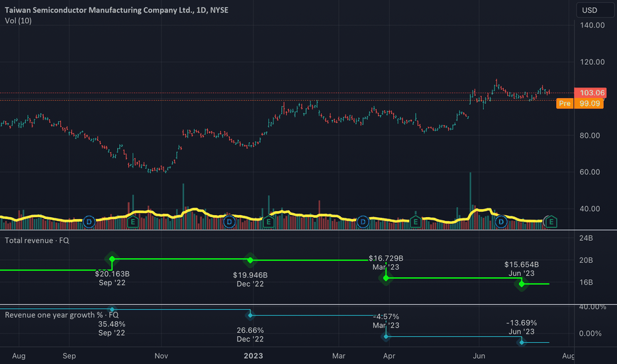
Task: Click the 35.48% growth value
Action: click(x=112, y=324)
